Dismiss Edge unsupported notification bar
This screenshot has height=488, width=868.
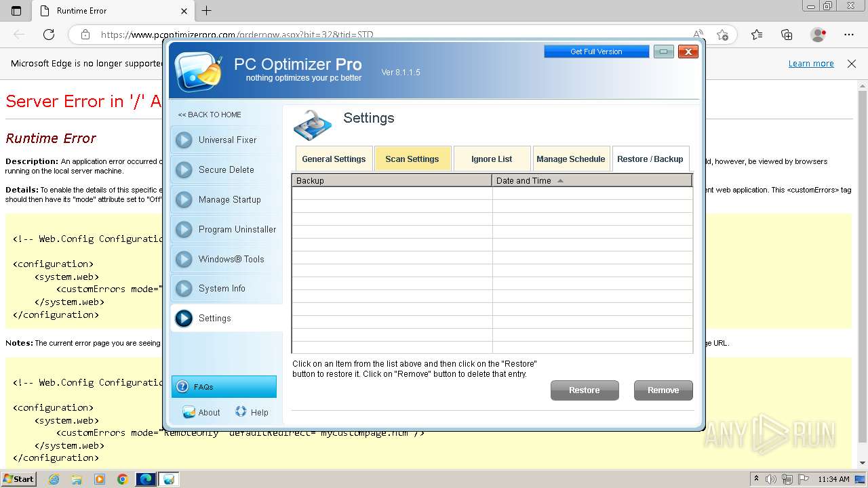coord(852,64)
